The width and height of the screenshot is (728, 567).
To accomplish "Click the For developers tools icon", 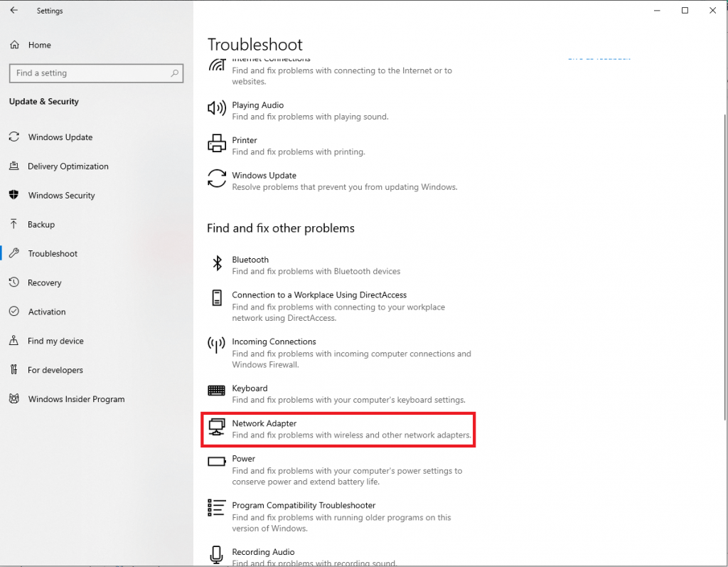I will coord(14,369).
